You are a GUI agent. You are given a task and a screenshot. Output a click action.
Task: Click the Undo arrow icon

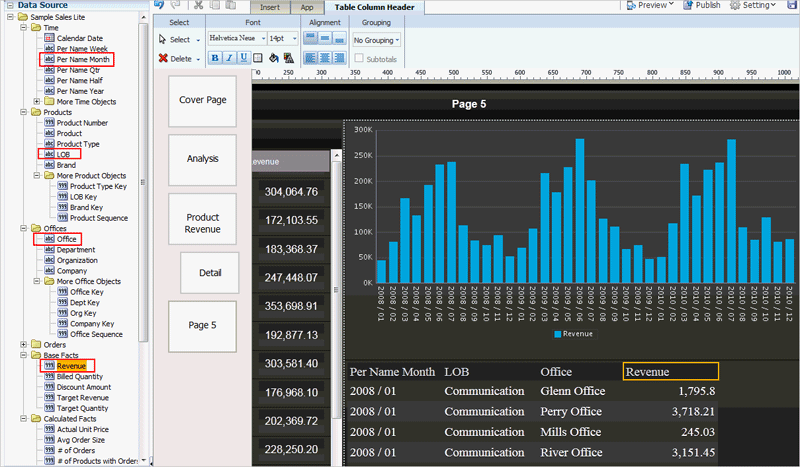pos(159,6)
